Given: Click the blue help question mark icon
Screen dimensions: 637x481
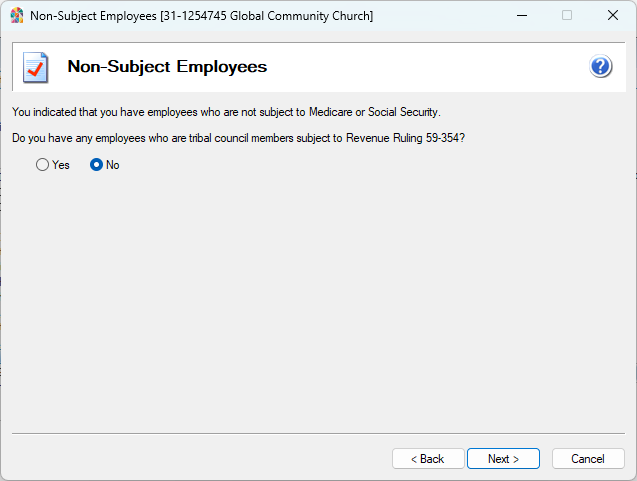Looking at the screenshot, I should pos(600,67).
